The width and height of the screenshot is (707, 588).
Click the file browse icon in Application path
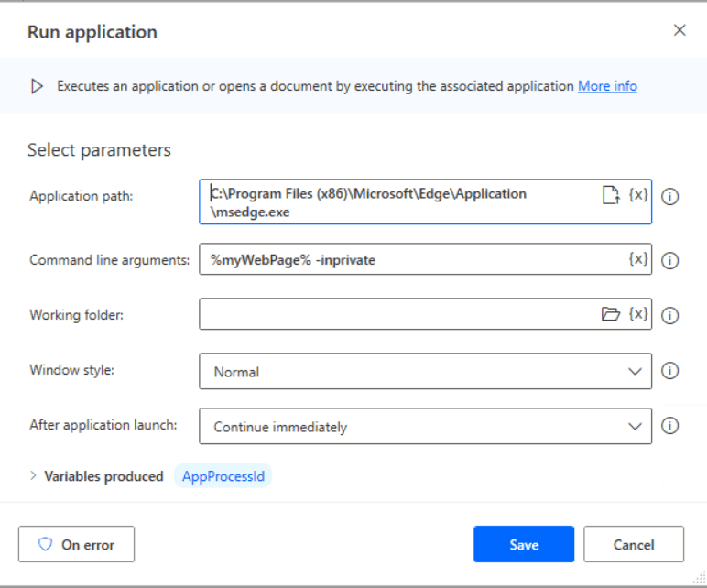pos(611,195)
